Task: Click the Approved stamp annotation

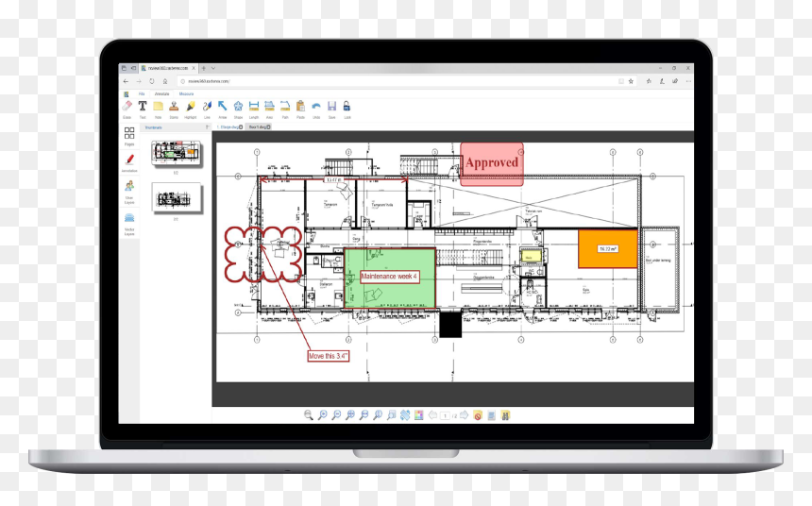Action: [x=492, y=163]
